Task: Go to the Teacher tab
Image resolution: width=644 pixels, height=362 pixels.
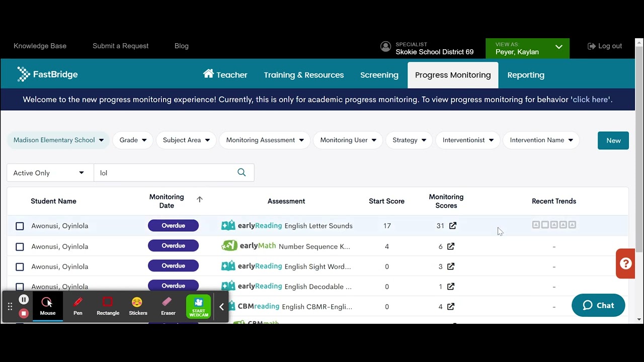Action: (225, 75)
